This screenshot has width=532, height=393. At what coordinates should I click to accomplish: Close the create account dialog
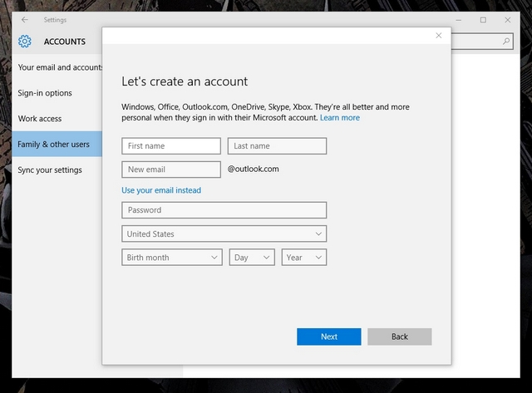438,35
